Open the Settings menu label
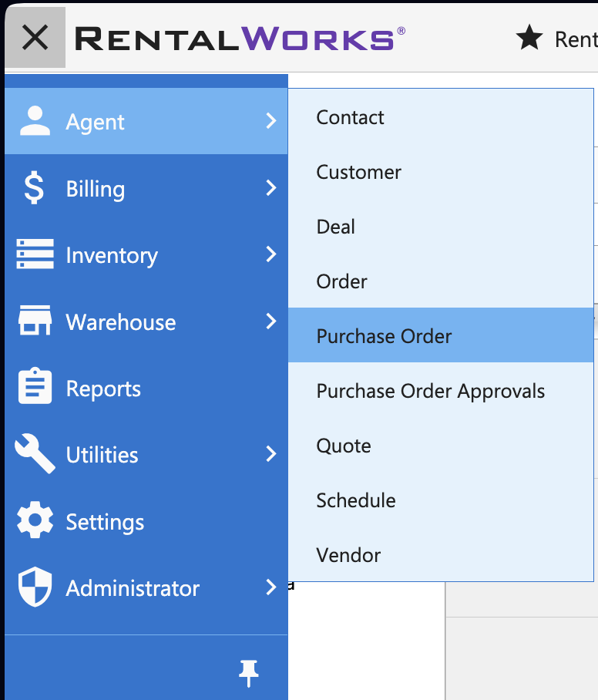The width and height of the screenshot is (598, 700). (x=106, y=523)
